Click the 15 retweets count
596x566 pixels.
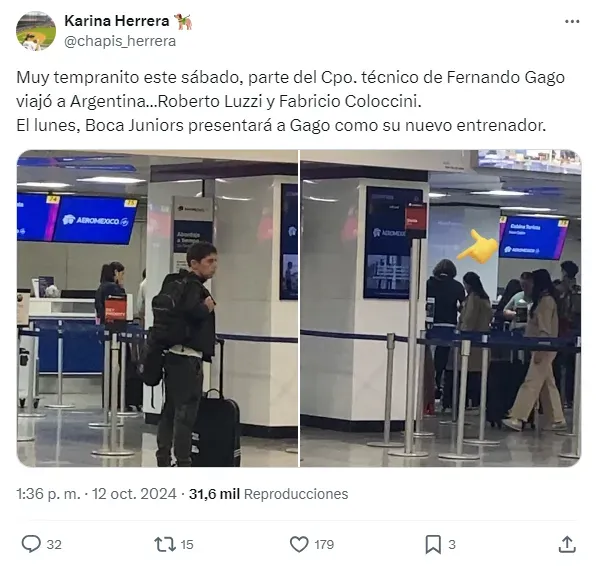[x=187, y=545]
